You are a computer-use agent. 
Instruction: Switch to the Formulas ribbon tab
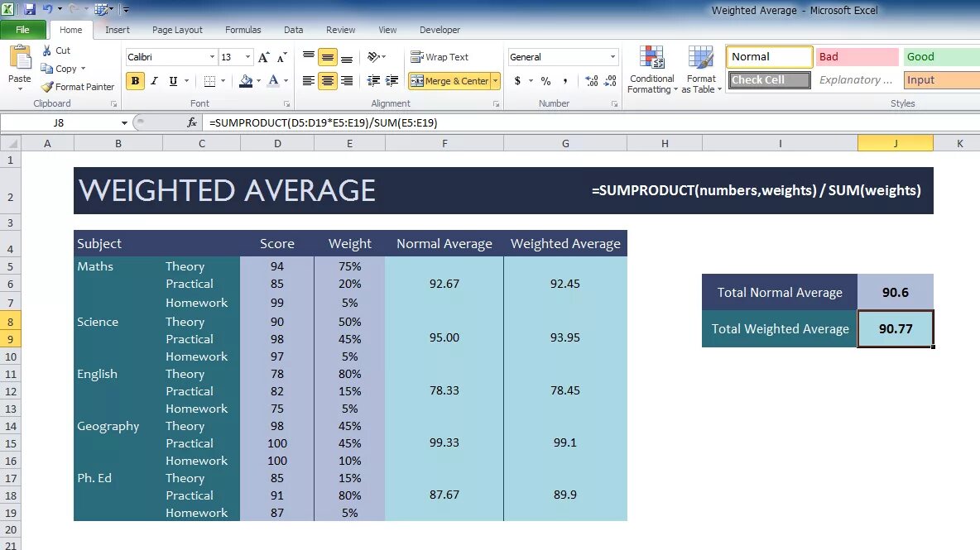tap(243, 29)
